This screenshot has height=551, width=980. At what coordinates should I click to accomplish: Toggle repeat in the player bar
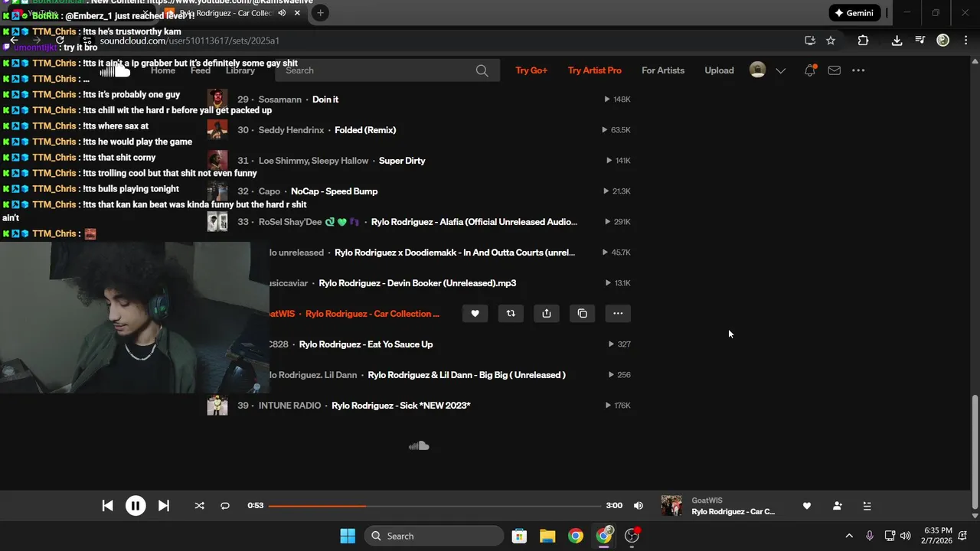pyautogui.click(x=225, y=506)
